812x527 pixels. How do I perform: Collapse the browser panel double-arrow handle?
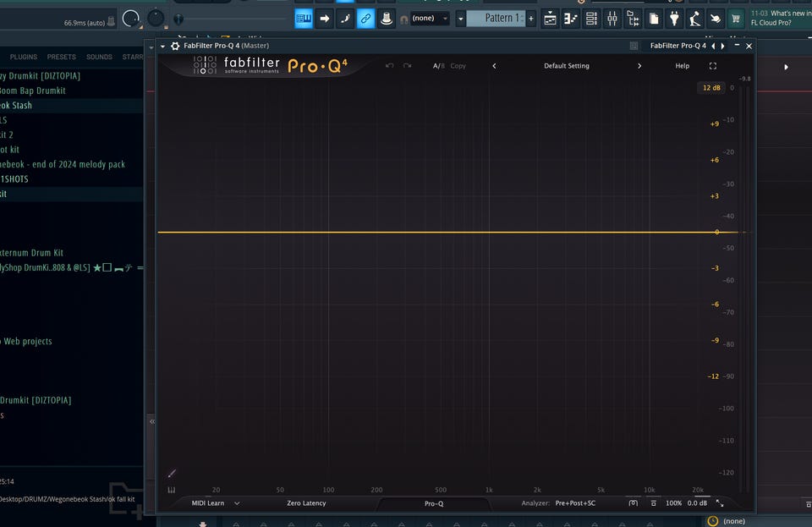[151, 421]
